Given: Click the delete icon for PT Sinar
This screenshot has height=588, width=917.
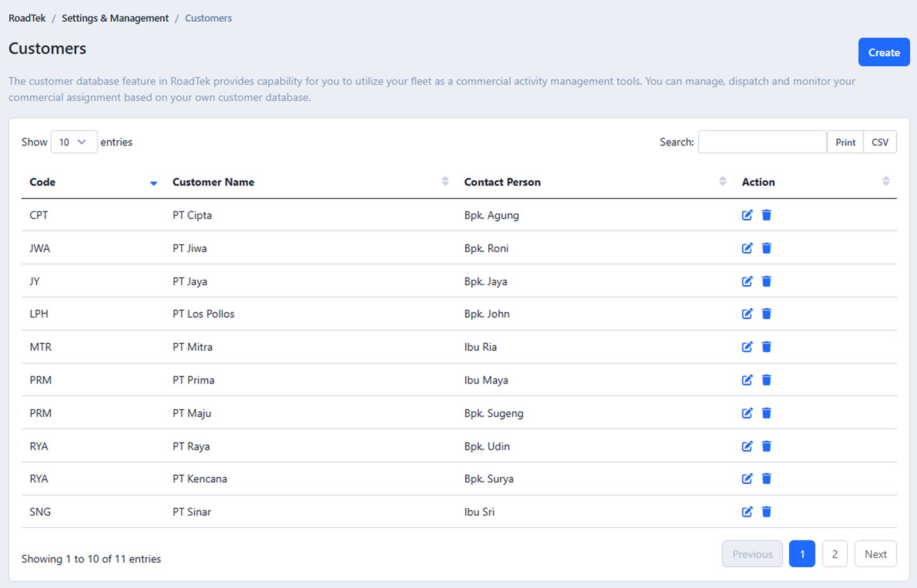Looking at the screenshot, I should [766, 512].
